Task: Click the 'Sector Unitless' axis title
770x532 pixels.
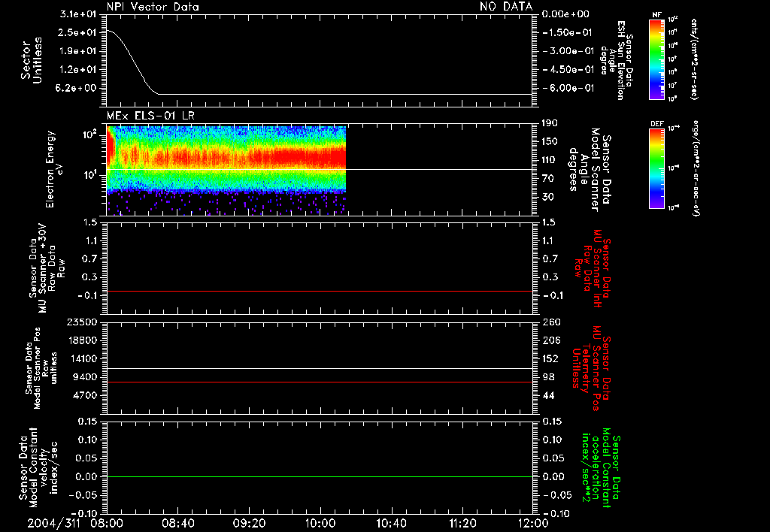Action: click(x=32, y=60)
